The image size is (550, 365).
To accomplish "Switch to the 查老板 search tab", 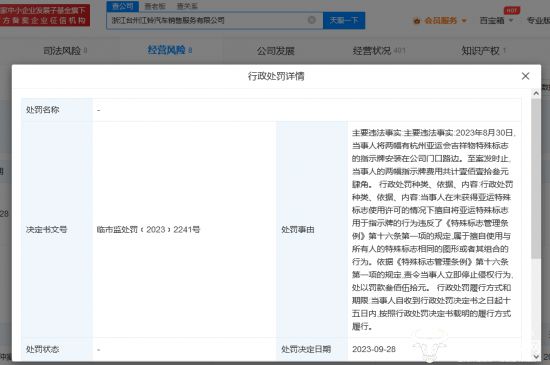I will pyautogui.click(x=155, y=6).
